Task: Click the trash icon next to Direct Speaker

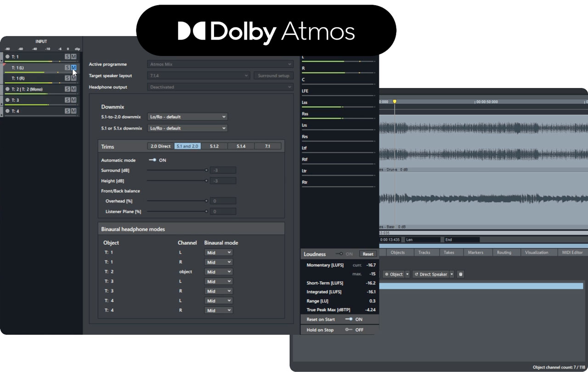Action: (461, 274)
